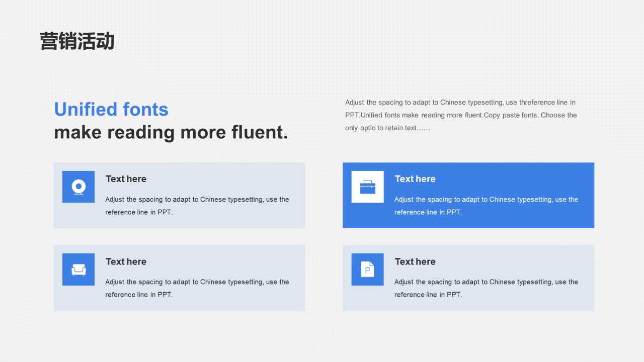Click "Text here" title beside the sofa icon
The image size is (644, 362).
[x=126, y=261]
